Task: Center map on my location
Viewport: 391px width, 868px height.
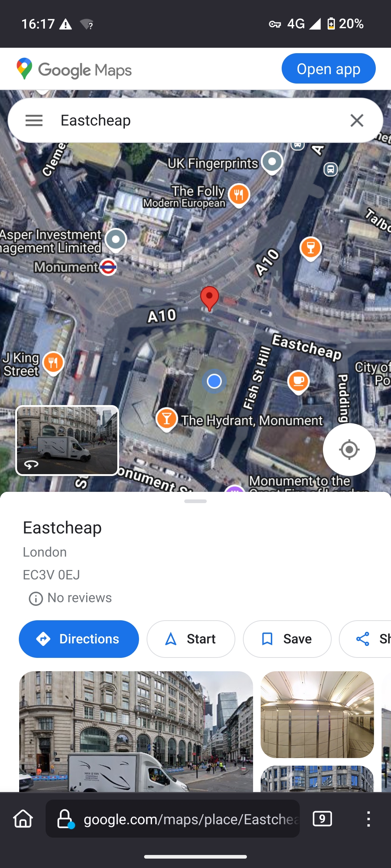Action: [x=349, y=450]
